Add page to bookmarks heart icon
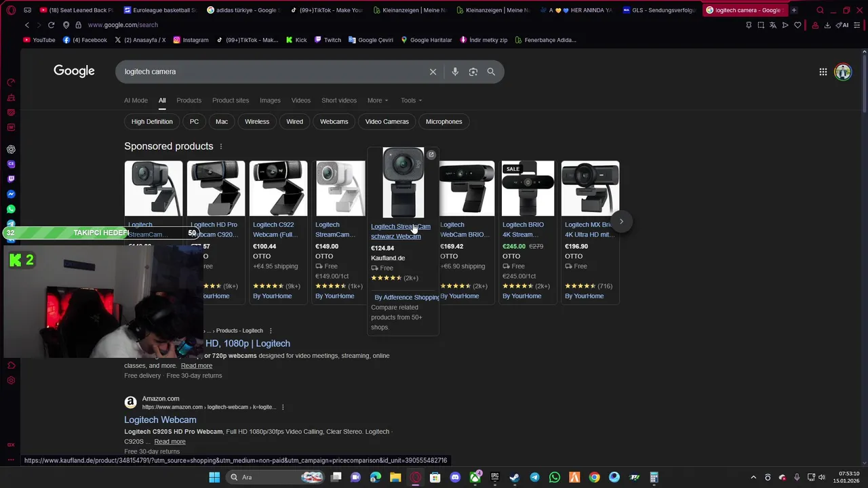868x488 pixels. point(797,25)
